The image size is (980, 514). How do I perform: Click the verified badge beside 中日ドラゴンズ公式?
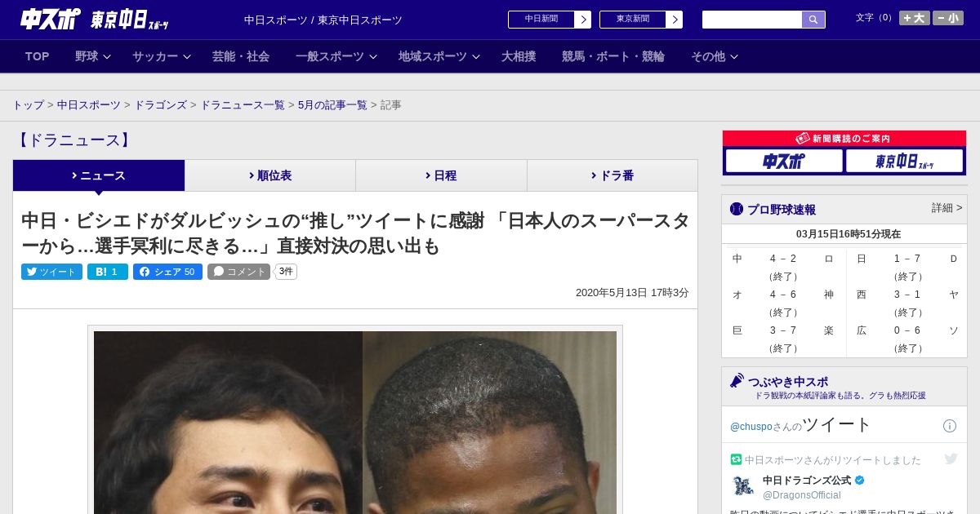(859, 481)
